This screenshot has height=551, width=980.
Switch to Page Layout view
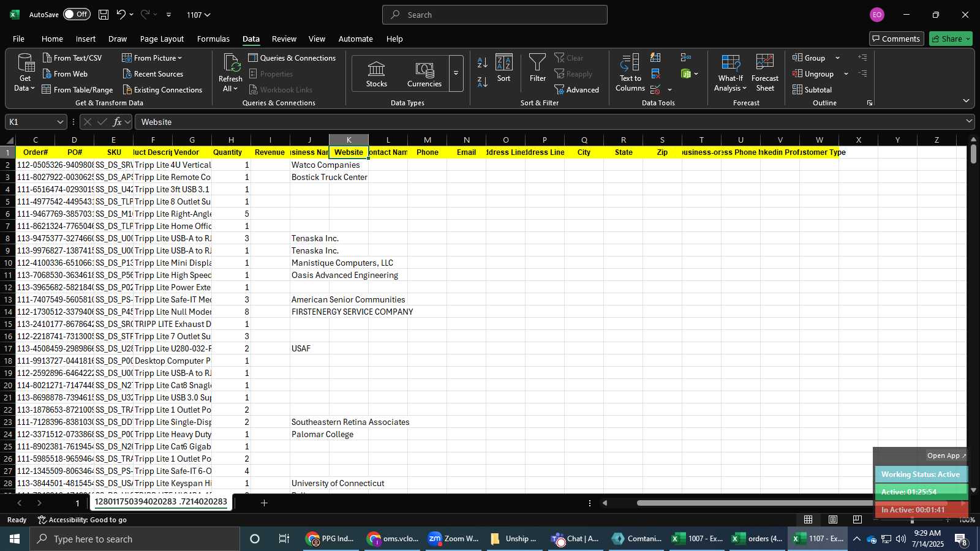click(833, 519)
